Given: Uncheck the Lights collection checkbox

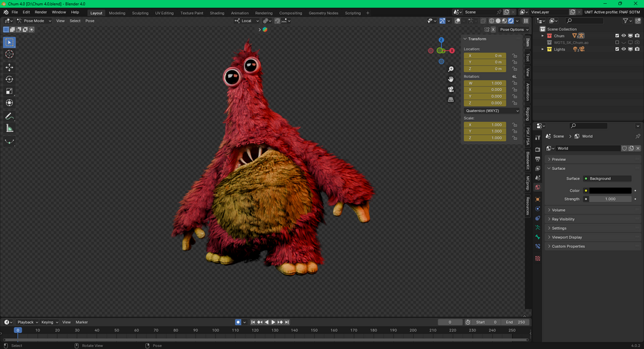Looking at the screenshot, I should (617, 49).
